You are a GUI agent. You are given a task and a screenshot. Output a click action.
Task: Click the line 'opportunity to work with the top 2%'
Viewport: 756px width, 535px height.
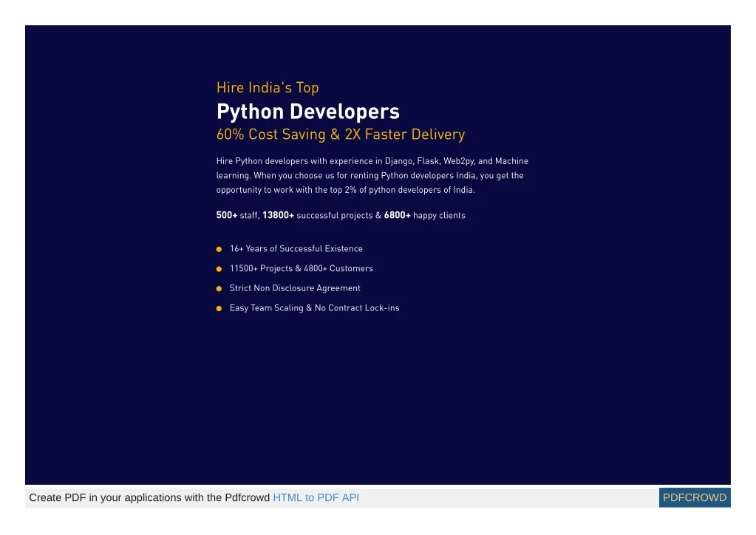346,190
